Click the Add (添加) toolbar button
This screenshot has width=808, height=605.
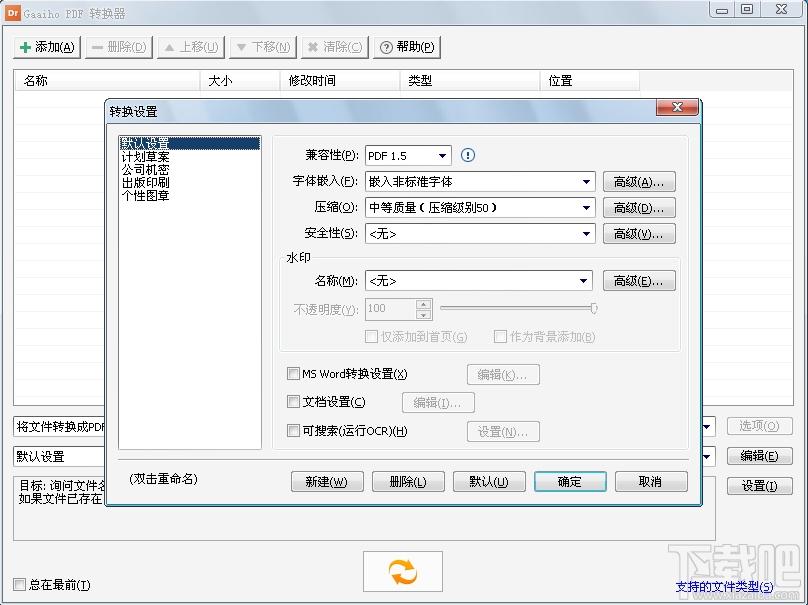pyautogui.click(x=47, y=47)
